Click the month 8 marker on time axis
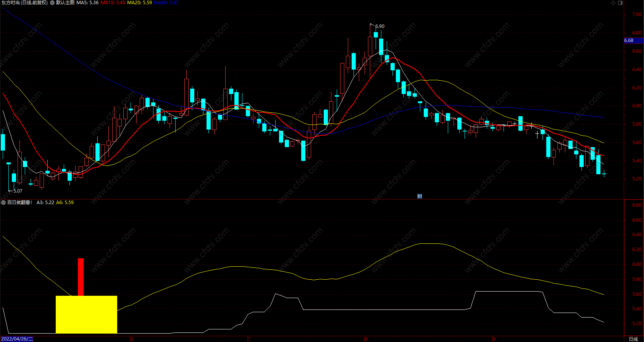This screenshot has height=342, width=644. pyautogui.click(x=366, y=339)
